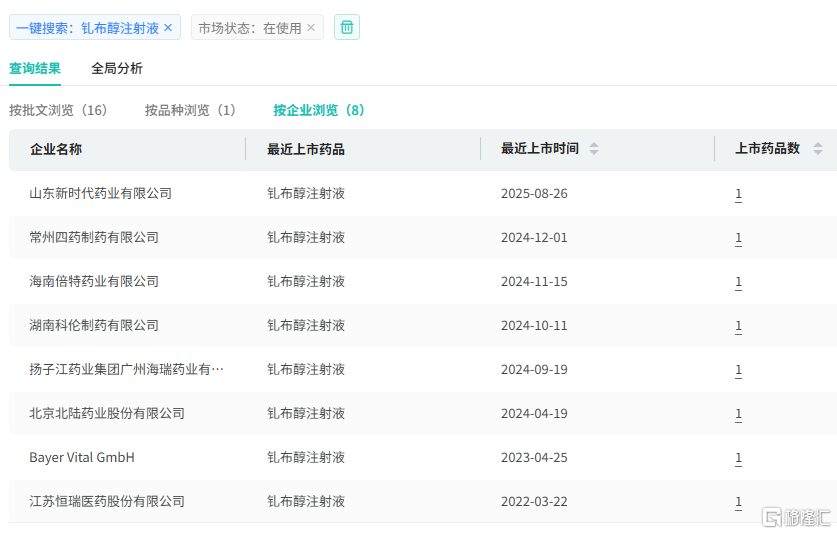The height and width of the screenshot is (534, 837).
Task: Sort by 上市药品数 column arrows
Action: point(817,148)
